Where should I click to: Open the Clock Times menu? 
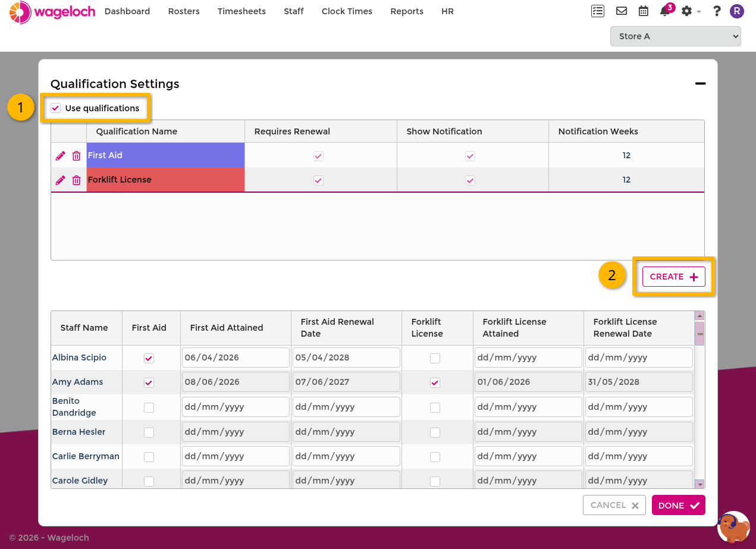[347, 11]
